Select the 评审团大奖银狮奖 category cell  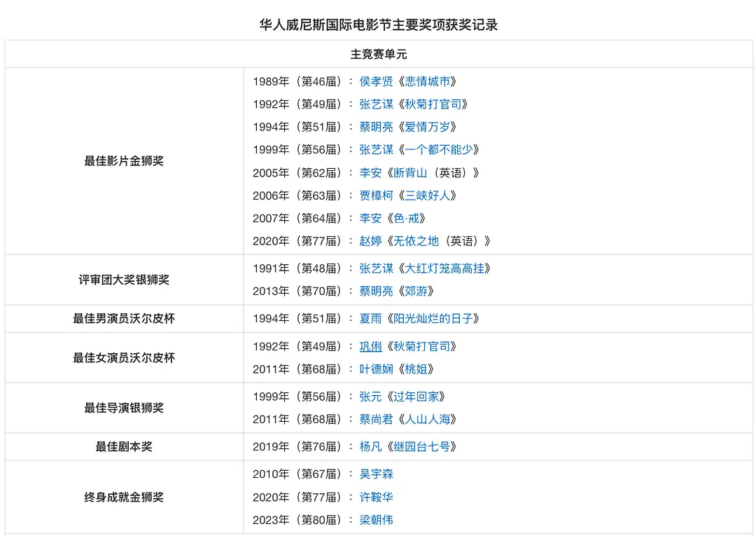124,280
